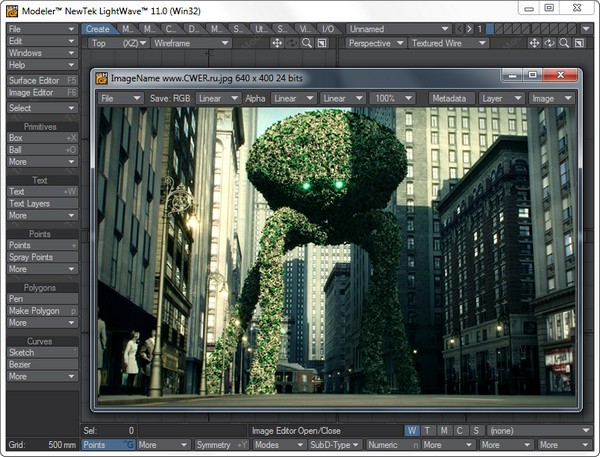Click the pan icon in Perspective viewport
600x457 pixels.
click(x=534, y=43)
